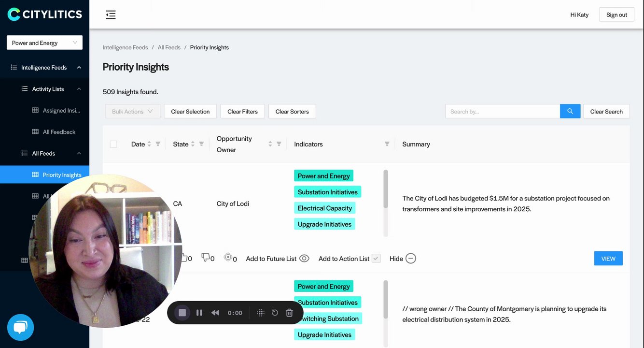The width and height of the screenshot is (644, 348).
Task: Click the CA state cell
Action: coord(178,203)
